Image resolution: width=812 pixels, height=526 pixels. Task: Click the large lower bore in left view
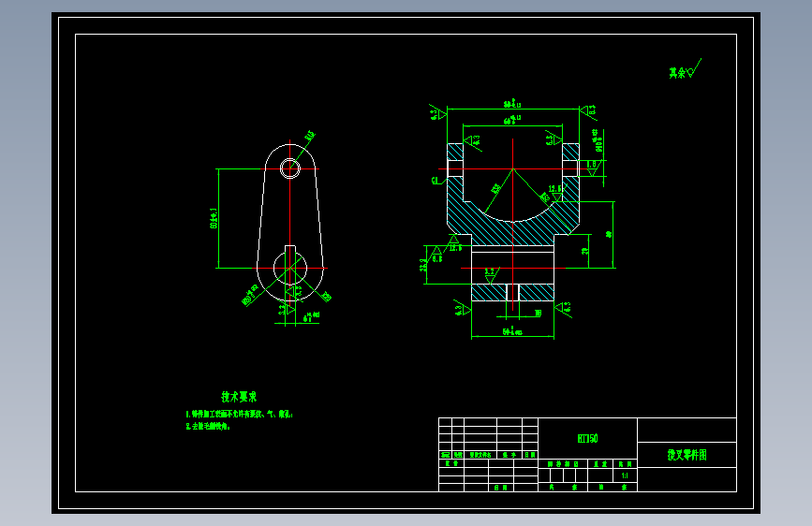tap(290, 269)
